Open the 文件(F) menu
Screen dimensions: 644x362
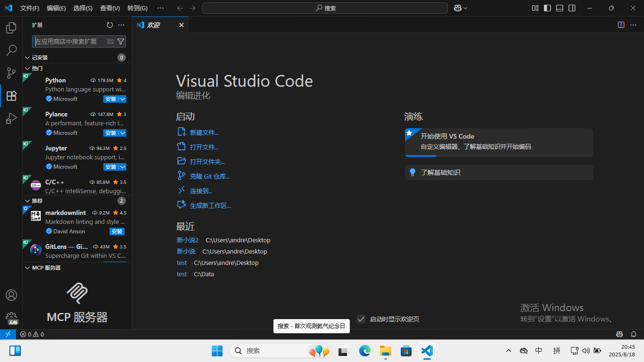coord(30,8)
